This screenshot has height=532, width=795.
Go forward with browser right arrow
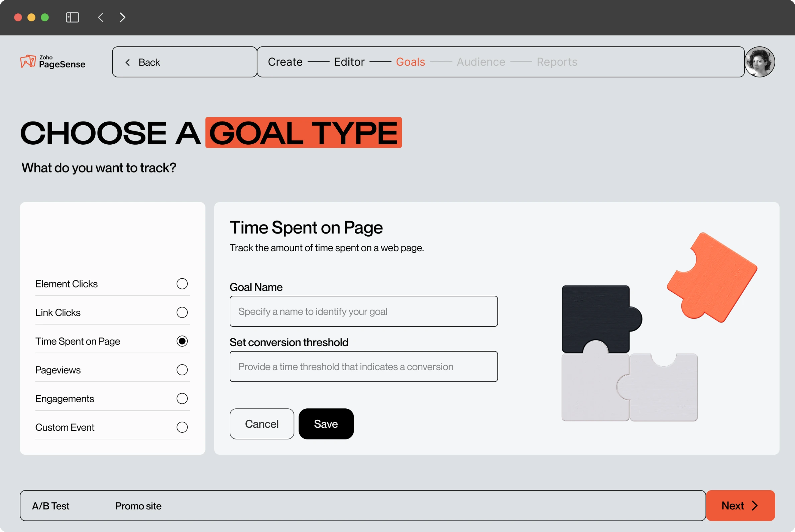123,17
